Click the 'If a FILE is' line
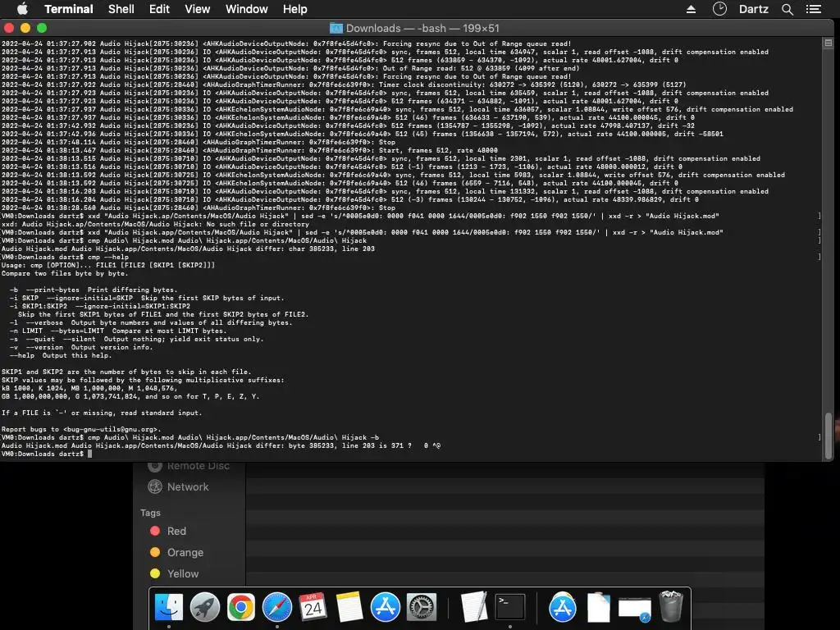840x630 pixels. tap(102, 413)
